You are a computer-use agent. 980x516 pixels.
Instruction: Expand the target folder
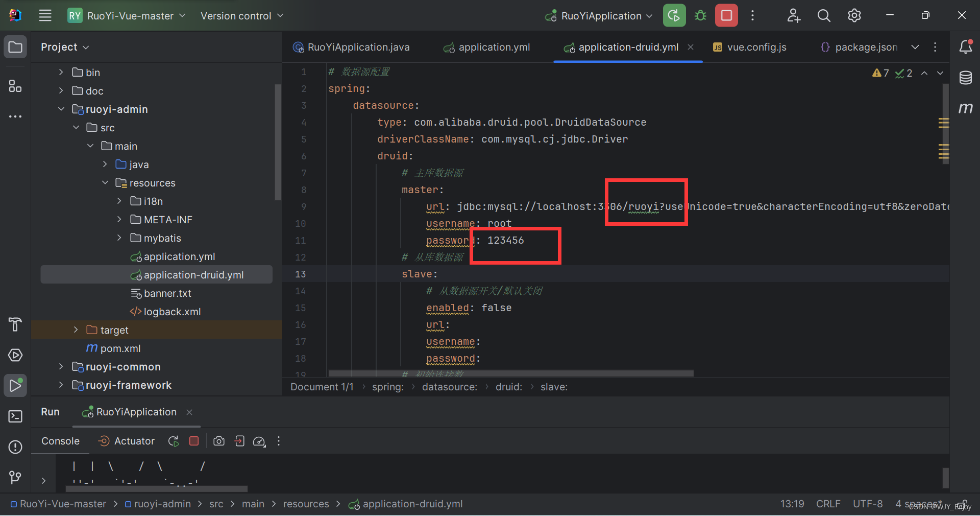(x=76, y=330)
